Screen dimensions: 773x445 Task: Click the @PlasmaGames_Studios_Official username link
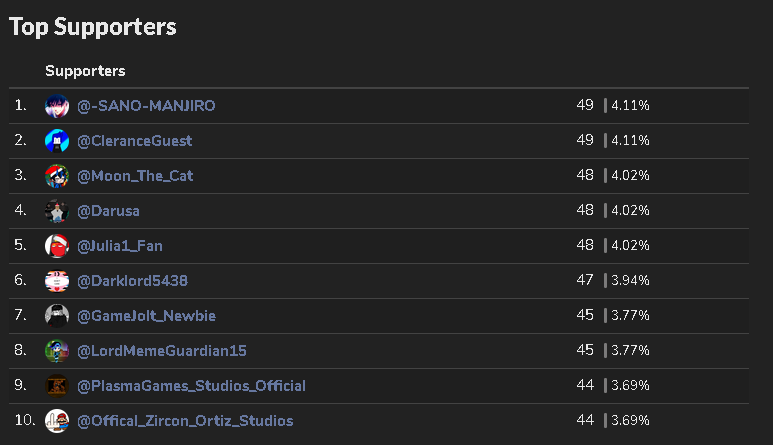click(191, 386)
